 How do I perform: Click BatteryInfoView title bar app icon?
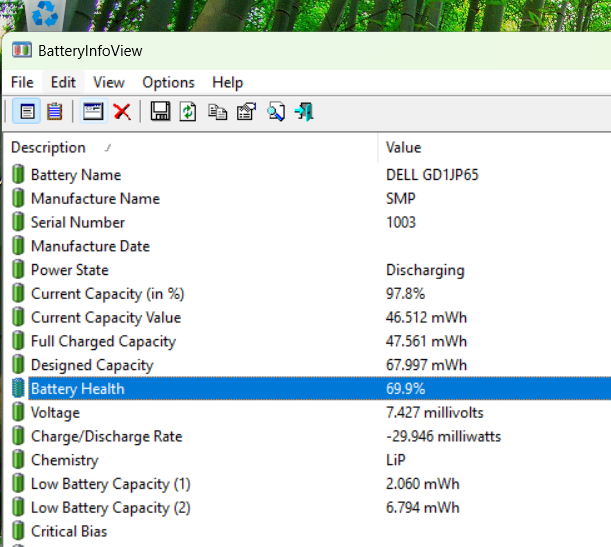22,51
